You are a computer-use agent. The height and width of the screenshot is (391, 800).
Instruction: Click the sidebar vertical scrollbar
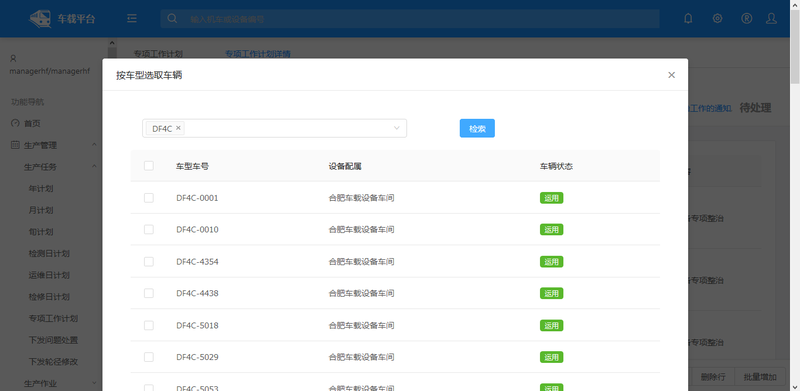click(112, 54)
